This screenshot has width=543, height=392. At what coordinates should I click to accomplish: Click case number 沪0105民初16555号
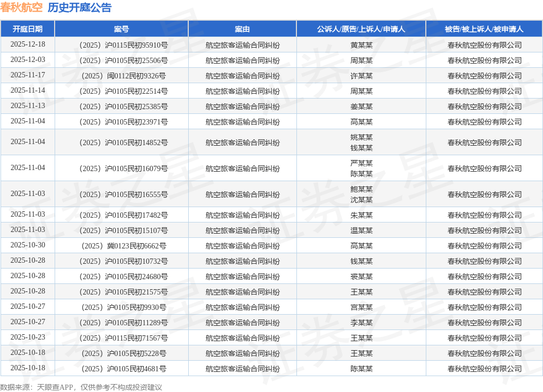pos(124,194)
